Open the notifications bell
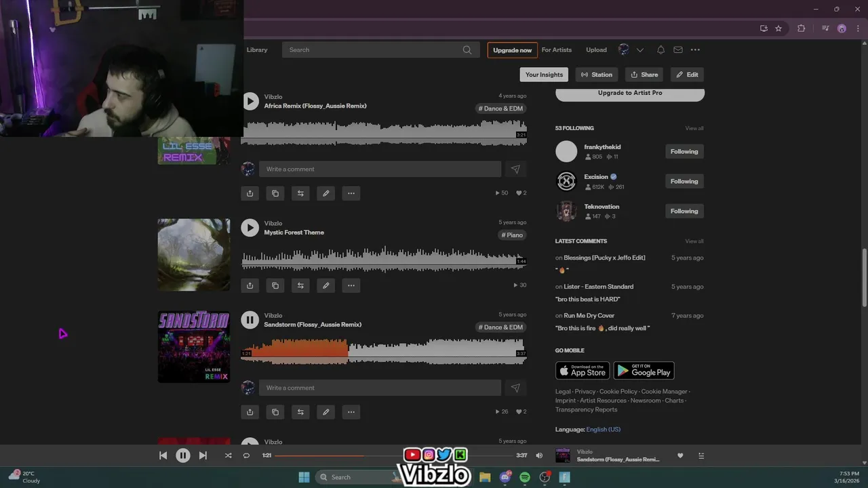Screen dimensions: 868x488 [660, 50]
